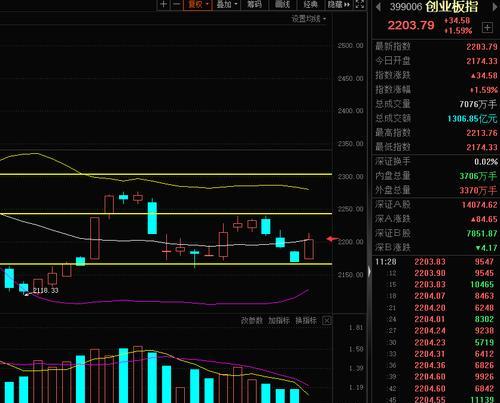Viewport: 500px width, 403px height.
Task: Select the 画线 toolbar item
Action: pos(282,5)
